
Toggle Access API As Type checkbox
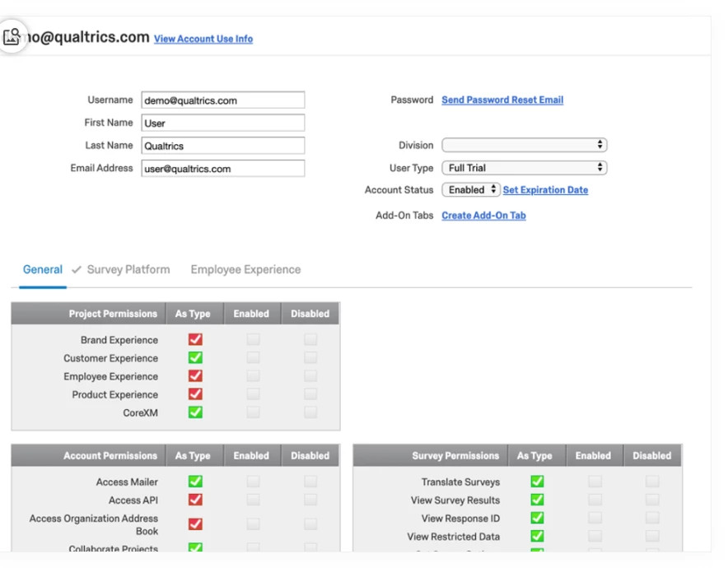tap(195, 500)
